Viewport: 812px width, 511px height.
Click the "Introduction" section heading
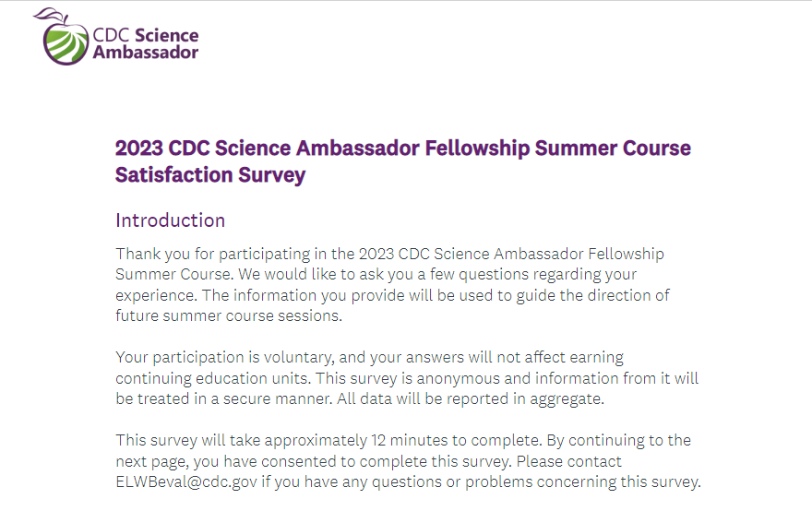[x=170, y=220]
